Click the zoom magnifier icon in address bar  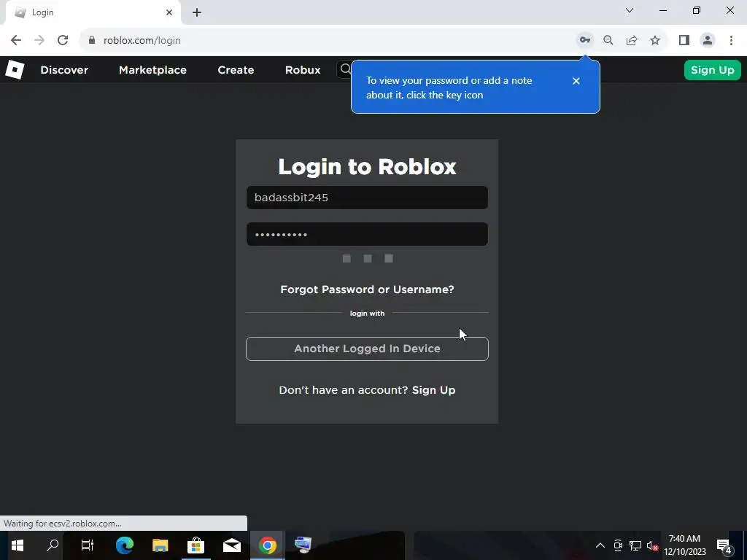[x=608, y=41]
